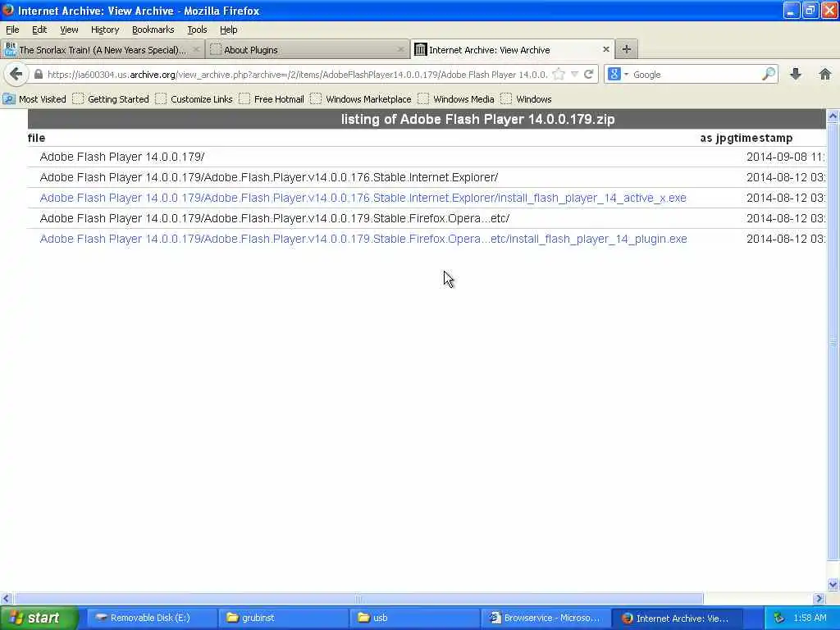
Task: Click the vertical scrollbar up arrow
Action: pyautogui.click(x=833, y=115)
